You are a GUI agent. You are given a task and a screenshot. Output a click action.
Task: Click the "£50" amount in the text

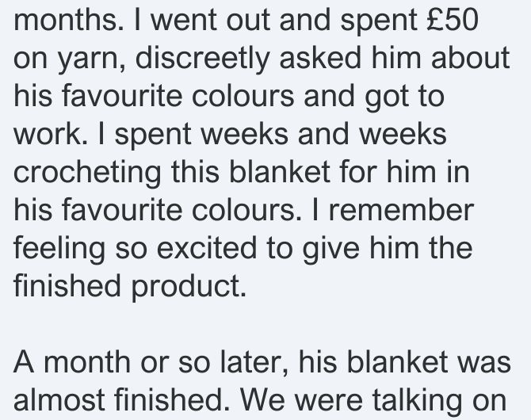pyautogui.click(x=453, y=20)
